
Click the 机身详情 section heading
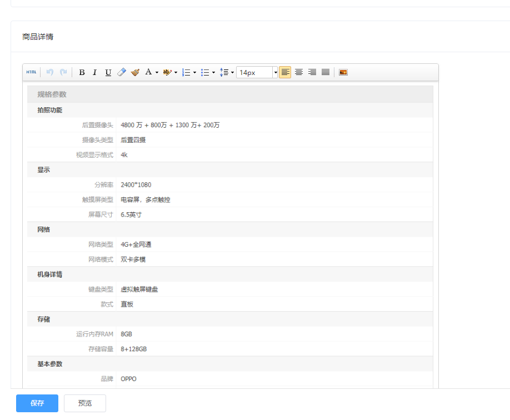[x=50, y=274]
